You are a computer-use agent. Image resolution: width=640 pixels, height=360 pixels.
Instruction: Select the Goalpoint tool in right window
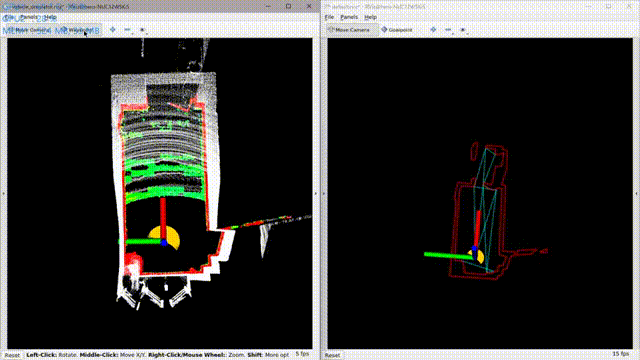pos(397,30)
